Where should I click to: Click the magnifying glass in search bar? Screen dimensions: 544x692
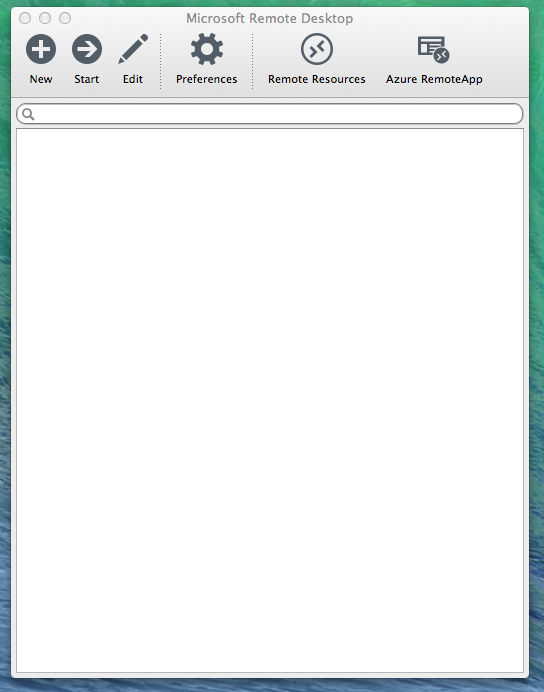pyautogui.click(x=28, y=114)
